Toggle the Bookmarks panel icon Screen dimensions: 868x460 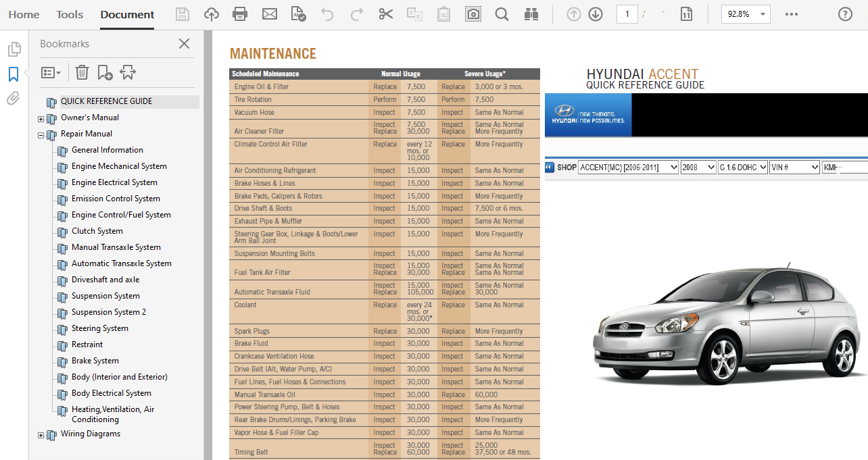click(14, 74)
